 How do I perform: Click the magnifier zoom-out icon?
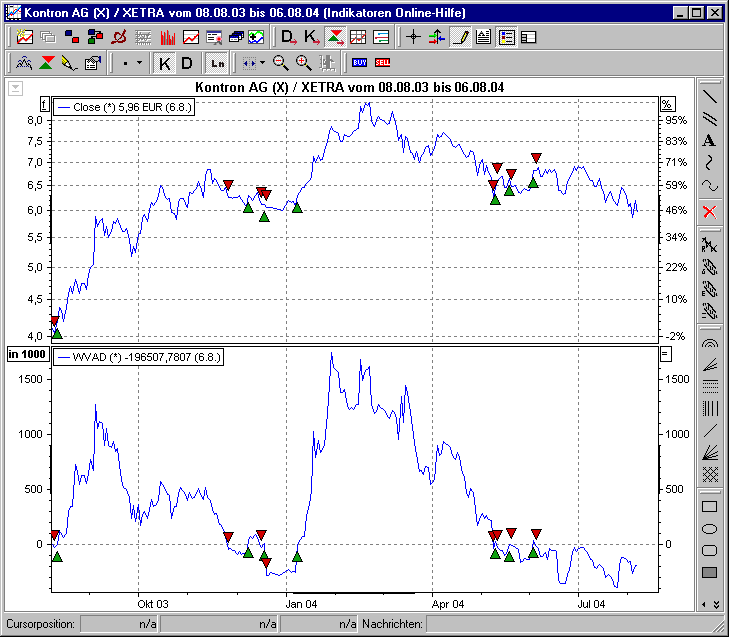pos(281,63)
